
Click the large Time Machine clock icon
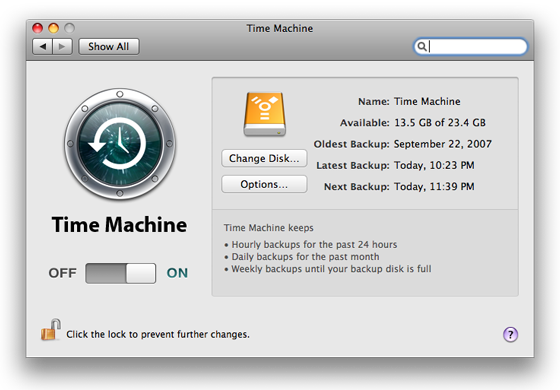pyautogui.click(x=120, y=144)
